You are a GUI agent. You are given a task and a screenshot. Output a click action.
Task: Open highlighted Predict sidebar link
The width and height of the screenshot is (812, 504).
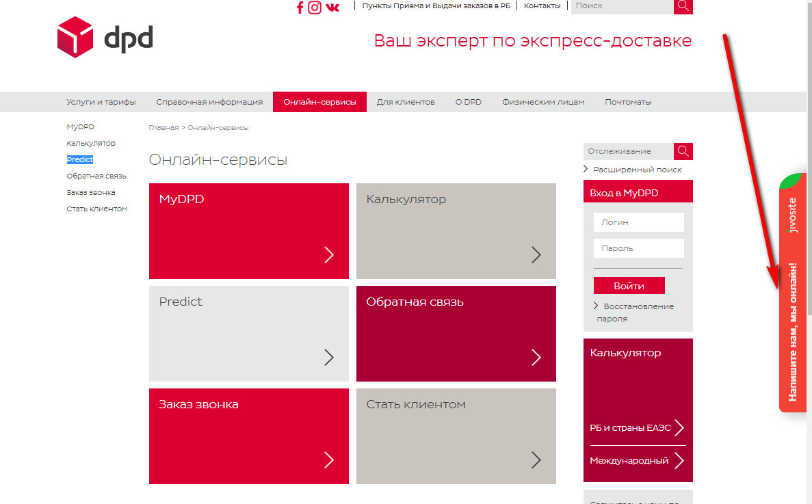point(80,159)
